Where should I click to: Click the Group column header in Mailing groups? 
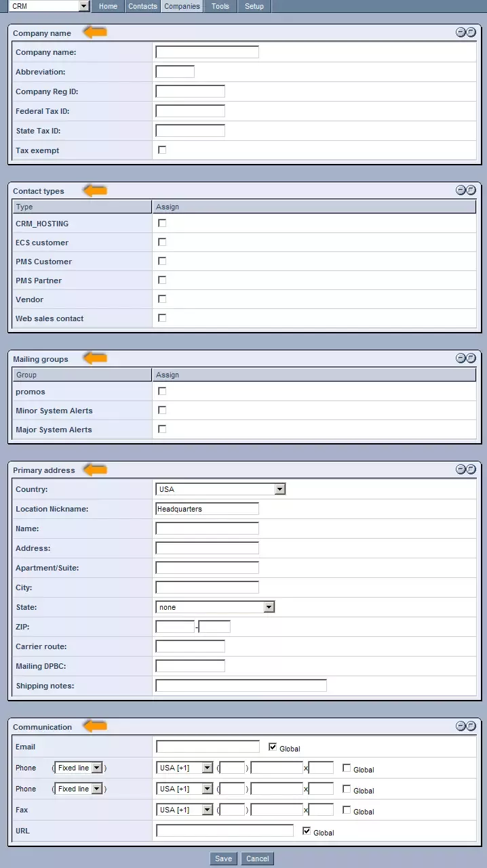pyautogui.click(x=82, y=375)
